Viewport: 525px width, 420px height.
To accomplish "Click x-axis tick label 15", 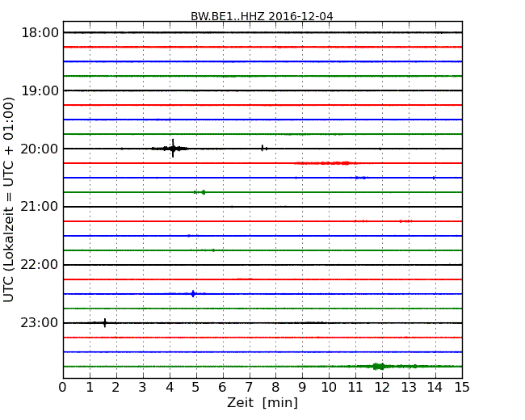I will point(462,388).
